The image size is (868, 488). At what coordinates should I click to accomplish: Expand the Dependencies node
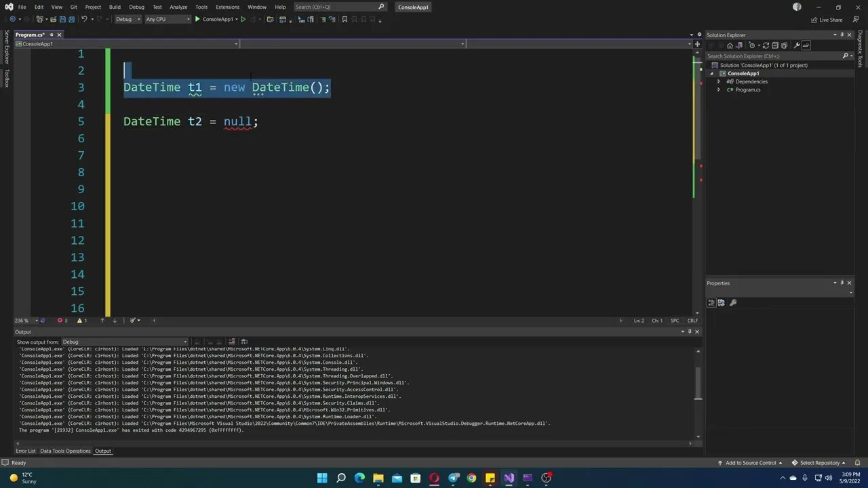(719, 81)
